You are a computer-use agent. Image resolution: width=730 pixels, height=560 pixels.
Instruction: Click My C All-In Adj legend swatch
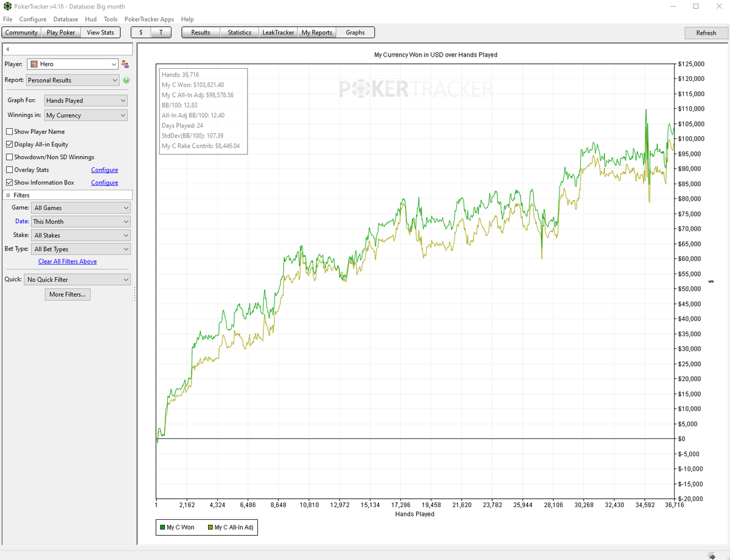point(210,527)
